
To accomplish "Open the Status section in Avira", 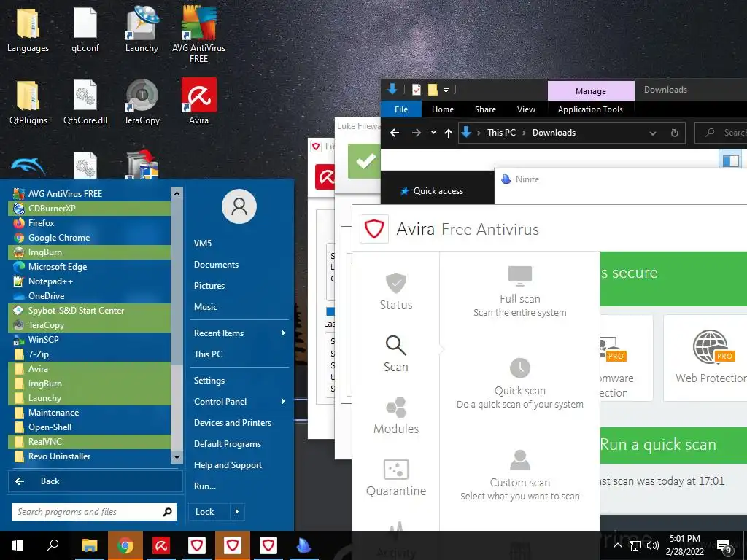I will 396,292.
